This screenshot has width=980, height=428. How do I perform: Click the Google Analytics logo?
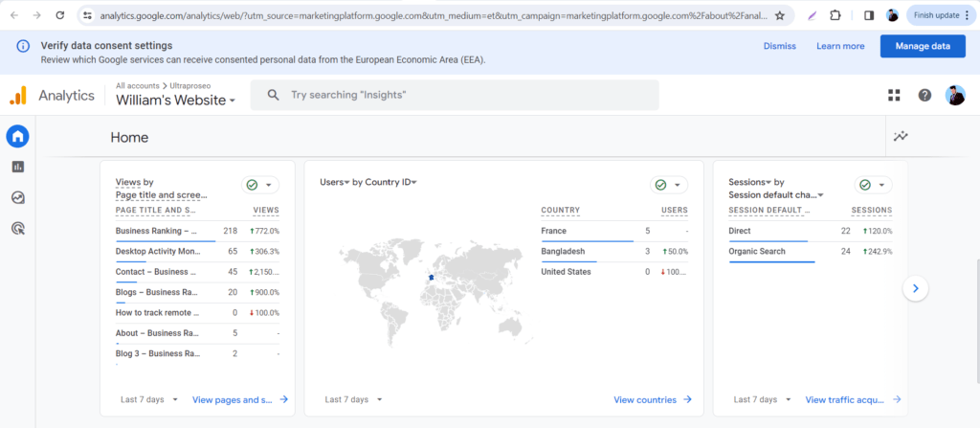(18, 95)
